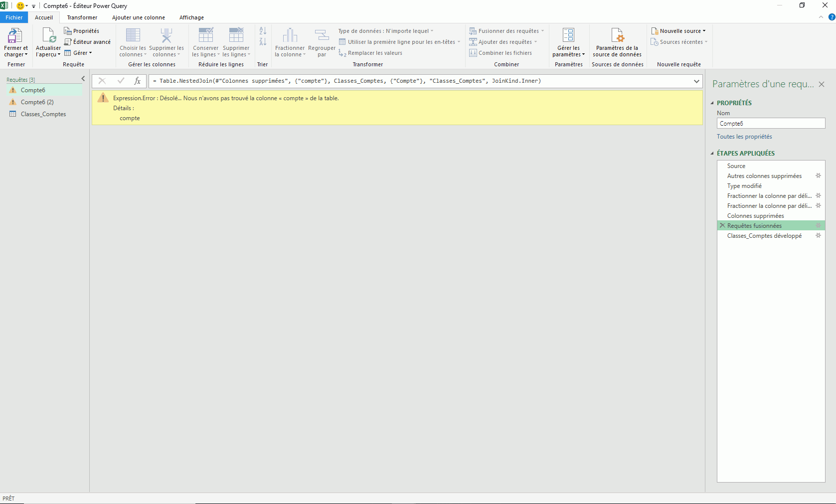Image resolution: width=836 pixels, height=504 pixels.
Task: Collapse the ÉTAPES APPLIQUÉES section
Action: 712,154
